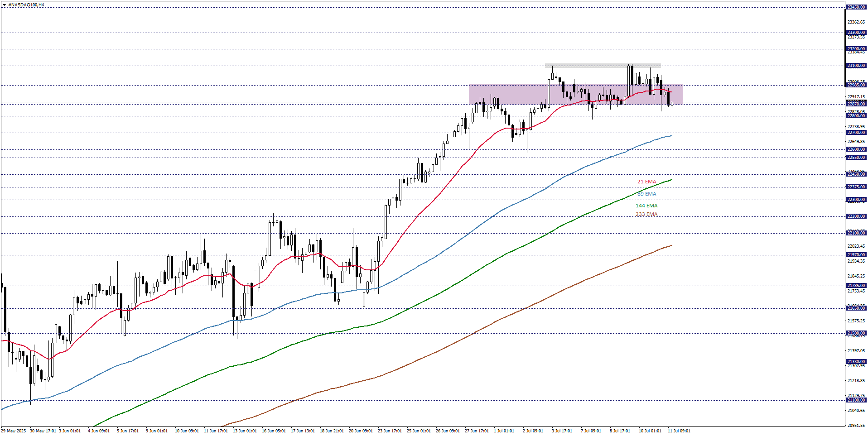
Task: Click the 18 Jun 21:01 time label
Action: [332, 431]
